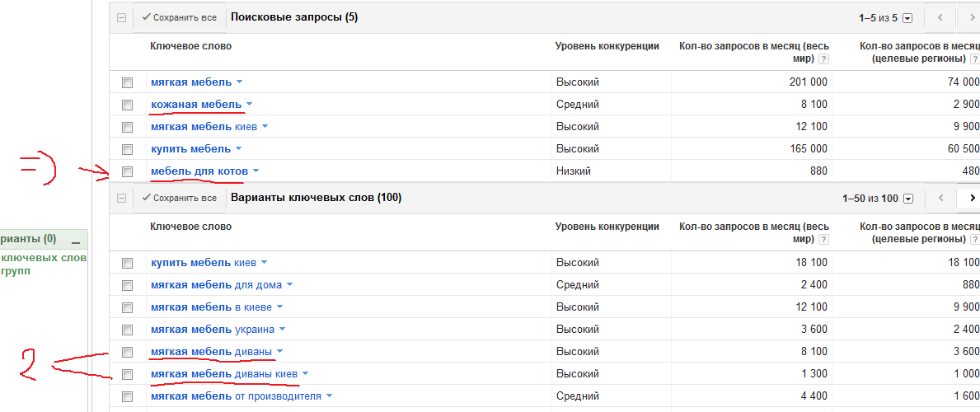This screenshot has height=412, width=980.
Task: Collapse the Поисковые запросы section
Action: coord(122,17)
